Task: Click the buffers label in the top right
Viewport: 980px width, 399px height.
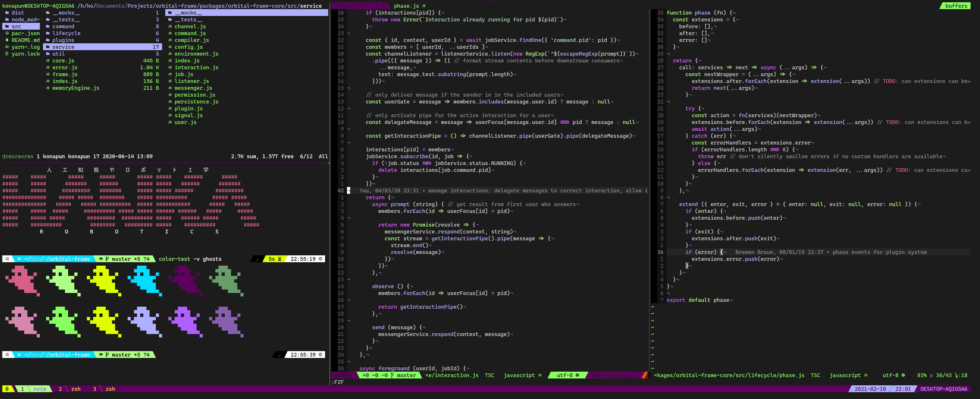Action: pyautogui.click(x=956, y=6)
